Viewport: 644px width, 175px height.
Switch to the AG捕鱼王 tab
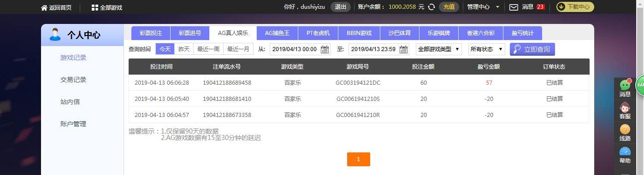click(277, 33)
